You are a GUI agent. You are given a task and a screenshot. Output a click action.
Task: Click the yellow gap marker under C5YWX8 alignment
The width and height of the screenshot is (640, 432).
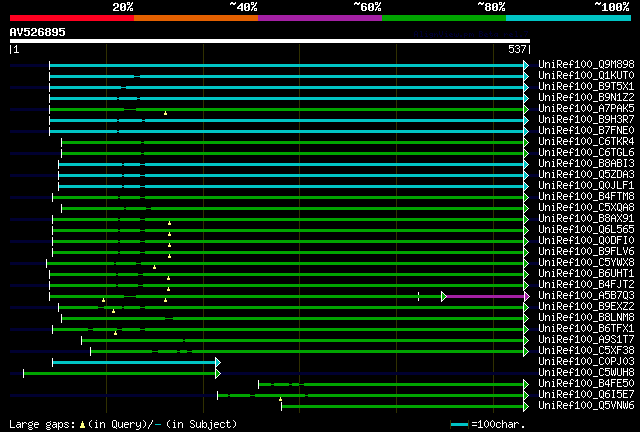pos(154,267)
